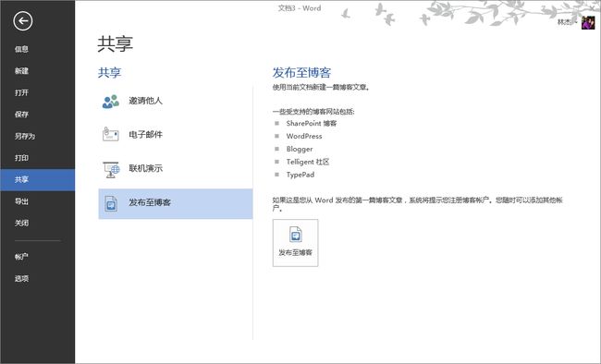601x364 pixels.
Task: Click the 邀请他人 people icon
Action: coord(111,101)
